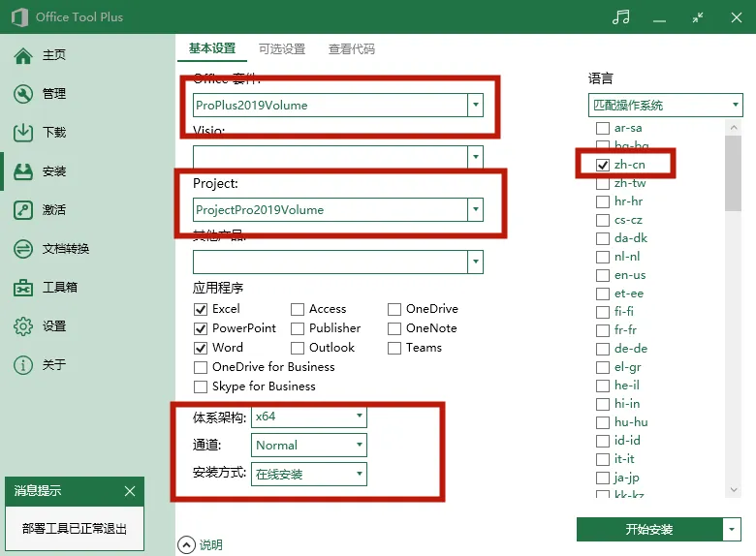Switch to the 查看代码 tab
The height and width of the screenshot is (556, 756).
[x=352, y=49]
